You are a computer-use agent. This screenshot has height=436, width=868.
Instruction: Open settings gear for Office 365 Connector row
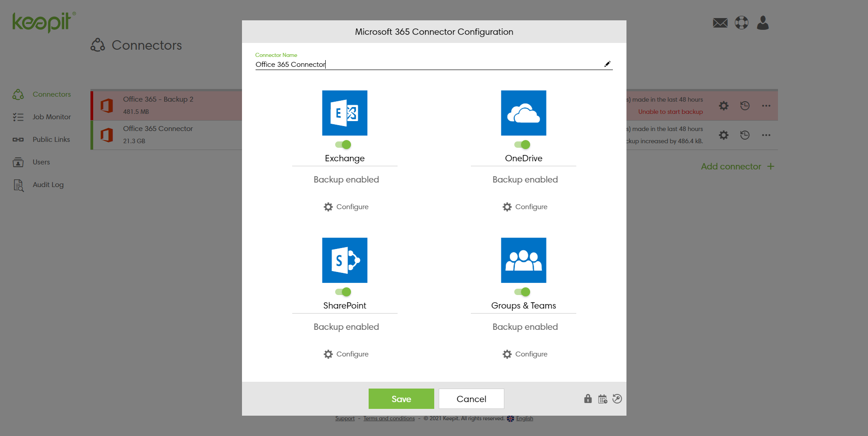(724, 135)
